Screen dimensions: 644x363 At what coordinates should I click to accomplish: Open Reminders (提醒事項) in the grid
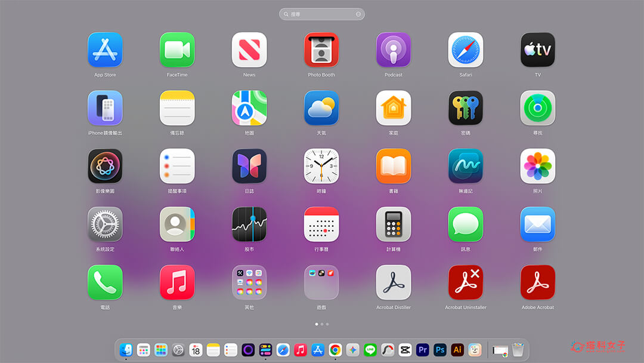point(177,166)
